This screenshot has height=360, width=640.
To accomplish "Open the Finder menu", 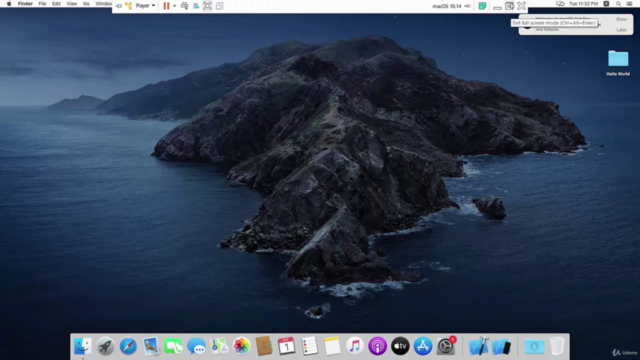I will click(25, 4).
